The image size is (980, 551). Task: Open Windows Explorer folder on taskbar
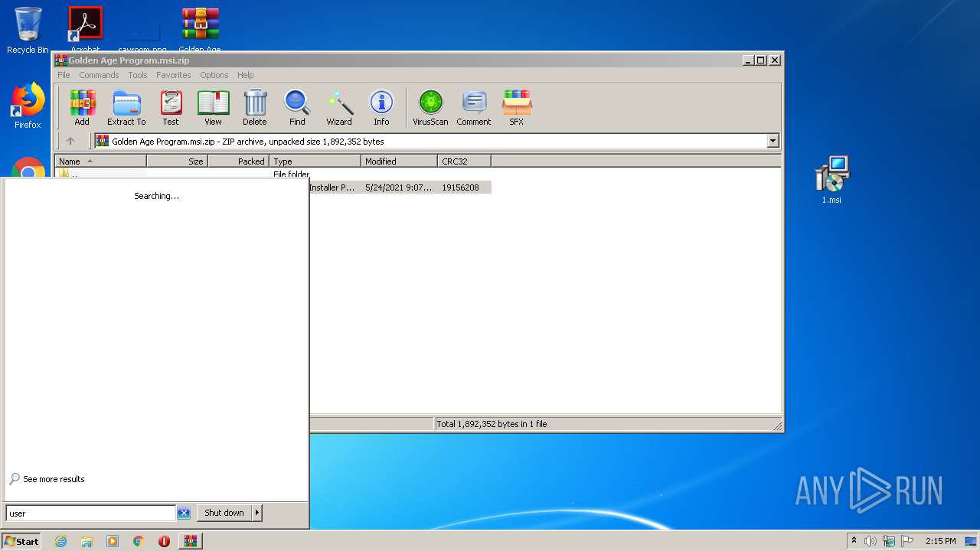[x=87, y=541]
